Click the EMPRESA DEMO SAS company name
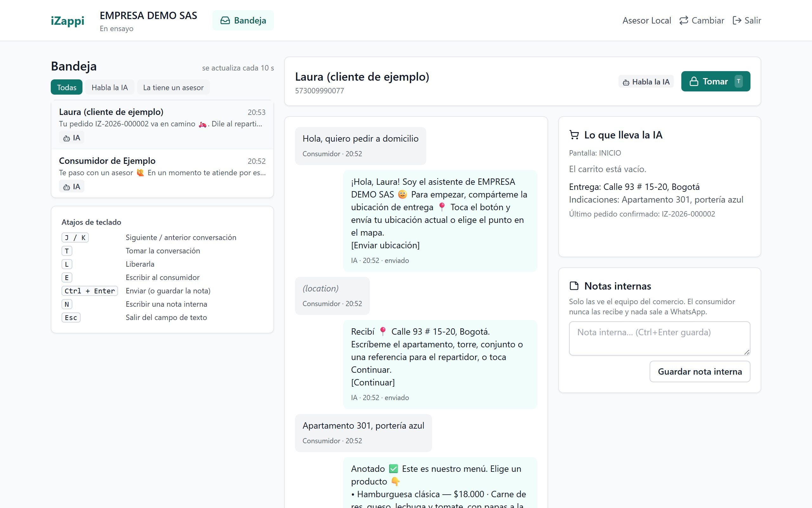Image resolution: width=812 pixels, height=508 pixels. 148,16
